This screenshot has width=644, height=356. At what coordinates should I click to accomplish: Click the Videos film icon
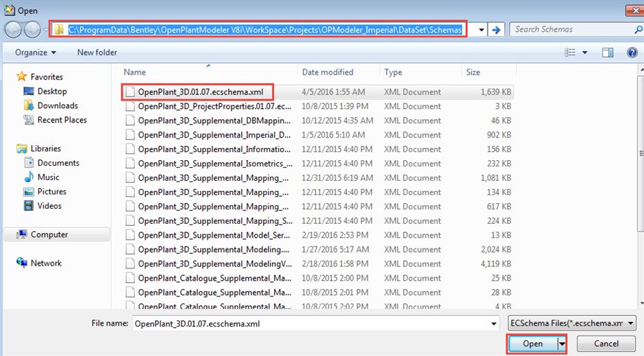pos(29,205)
